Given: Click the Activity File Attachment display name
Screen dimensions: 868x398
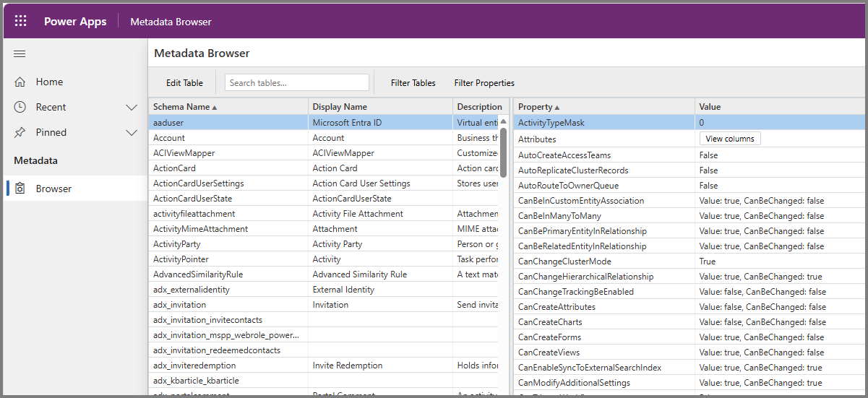Looking at the screenshot, I should 380,214.
